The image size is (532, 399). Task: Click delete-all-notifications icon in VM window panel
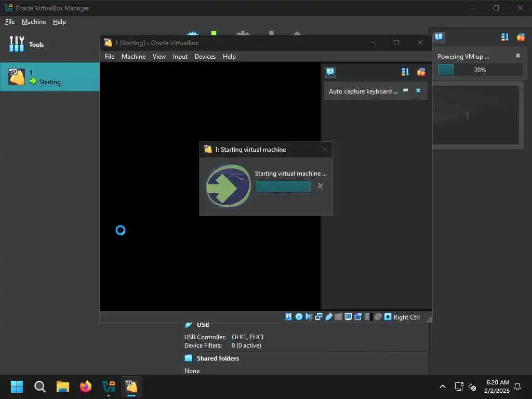tap(421, 72)
